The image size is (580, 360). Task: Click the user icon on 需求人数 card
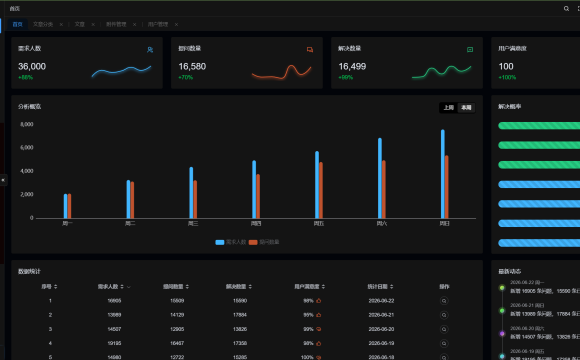tap(150, 50)
